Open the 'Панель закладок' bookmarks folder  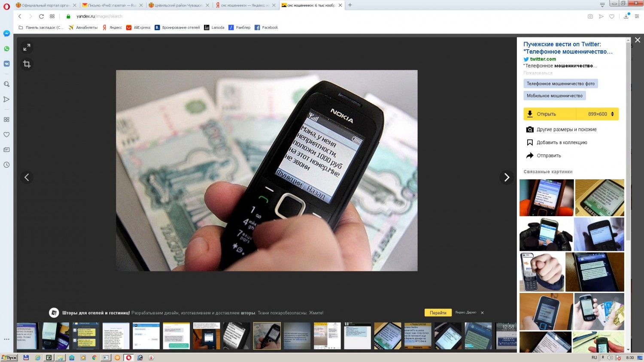coord(41,27)
